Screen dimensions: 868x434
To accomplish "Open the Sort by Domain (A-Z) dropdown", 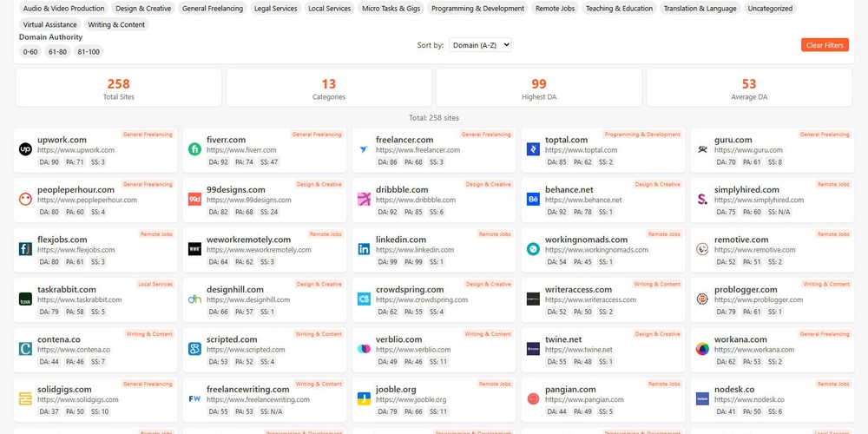I will click(480, 45).
